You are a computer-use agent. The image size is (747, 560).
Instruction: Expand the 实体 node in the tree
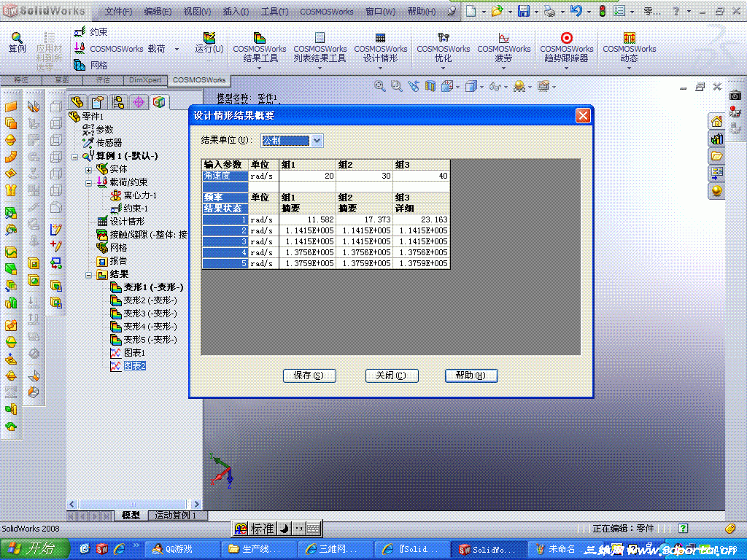[x=87, y=168]
